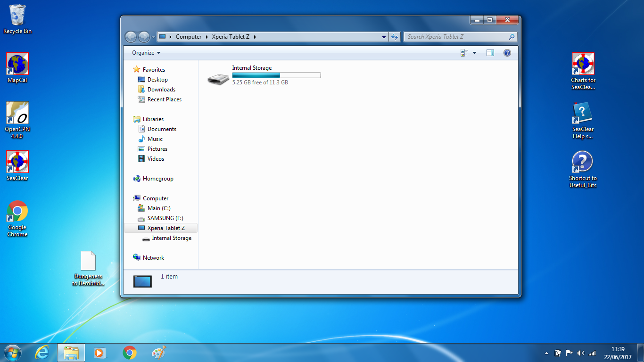Image resolution: width=644 pixels, height=362 pixels.
Task: Toggle the preview pane button
Action: coord(490,53)
